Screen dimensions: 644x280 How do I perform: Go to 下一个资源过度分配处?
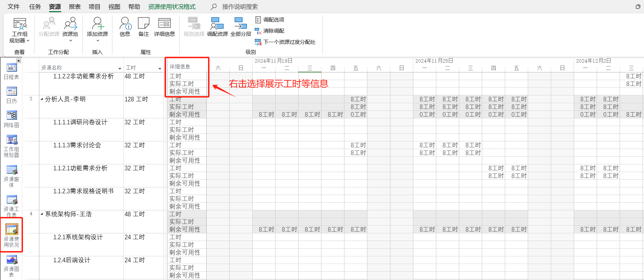(285, 42)
